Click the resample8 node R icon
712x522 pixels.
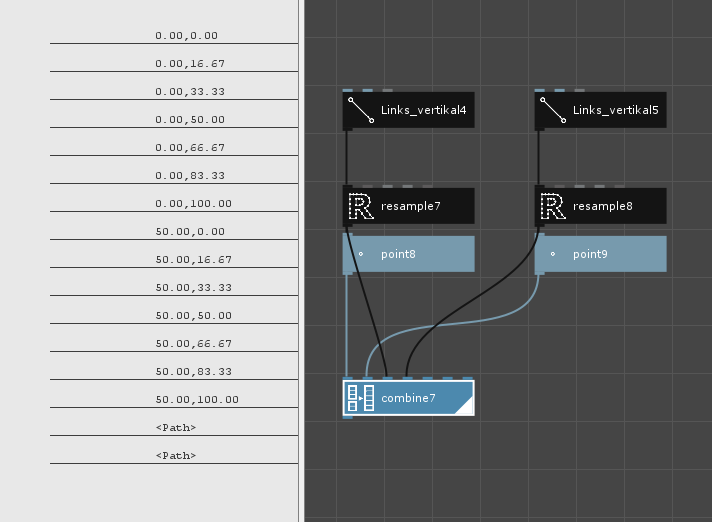click(553, 206)
